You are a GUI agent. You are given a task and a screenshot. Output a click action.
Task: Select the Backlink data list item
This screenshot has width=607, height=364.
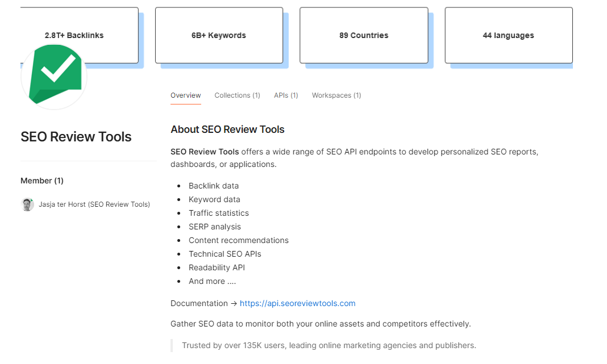point(214,186)
